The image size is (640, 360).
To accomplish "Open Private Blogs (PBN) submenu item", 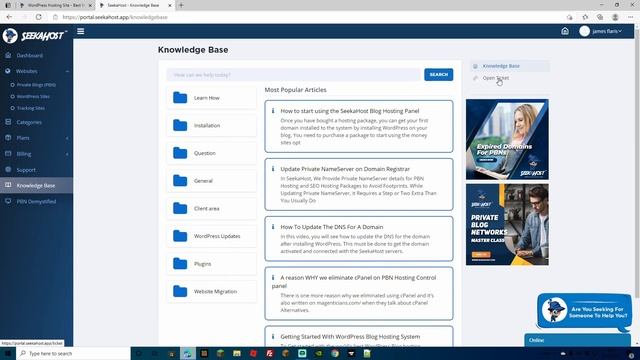I will click(36, 85).
